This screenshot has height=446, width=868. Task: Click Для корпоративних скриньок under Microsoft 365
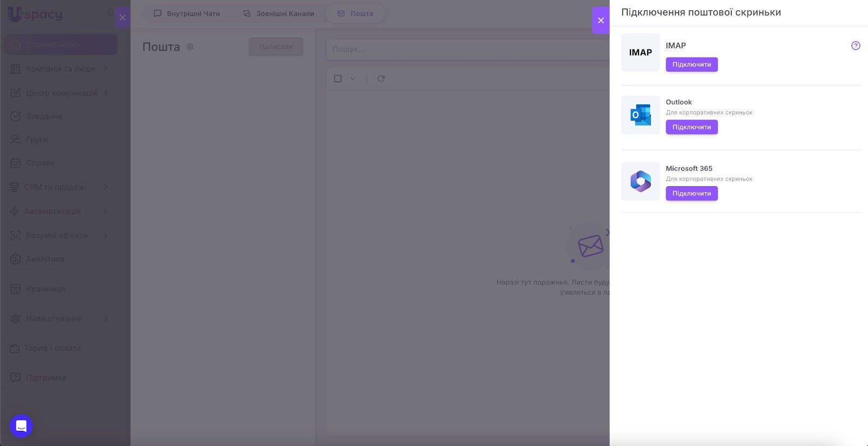[x=709, y=179]
